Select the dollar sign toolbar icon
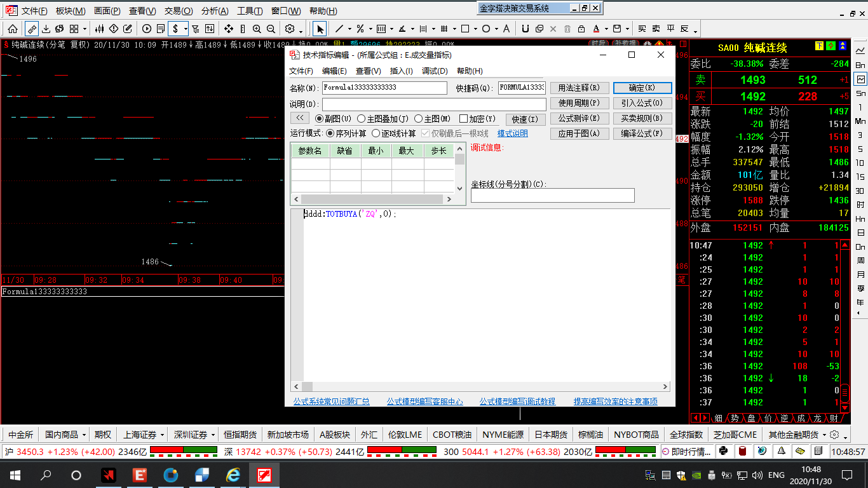Screen dimensions: 868x488 click(175, 29)
